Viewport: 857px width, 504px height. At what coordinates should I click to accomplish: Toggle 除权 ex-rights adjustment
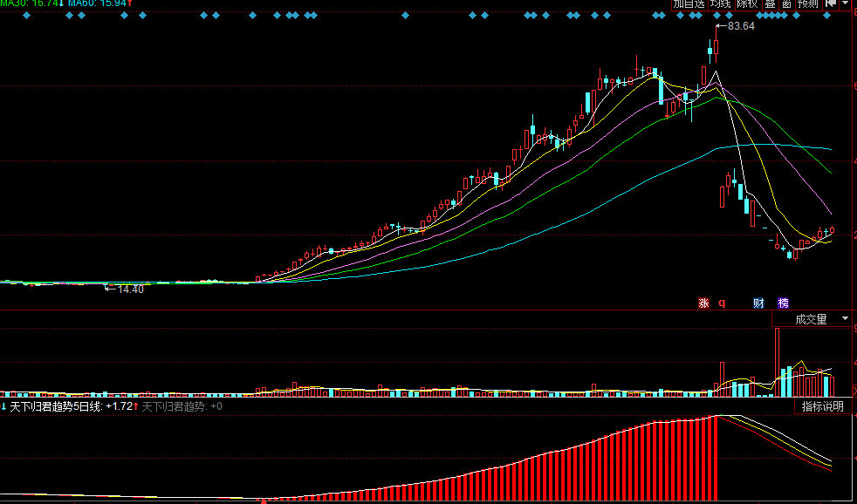coord(747,3)
